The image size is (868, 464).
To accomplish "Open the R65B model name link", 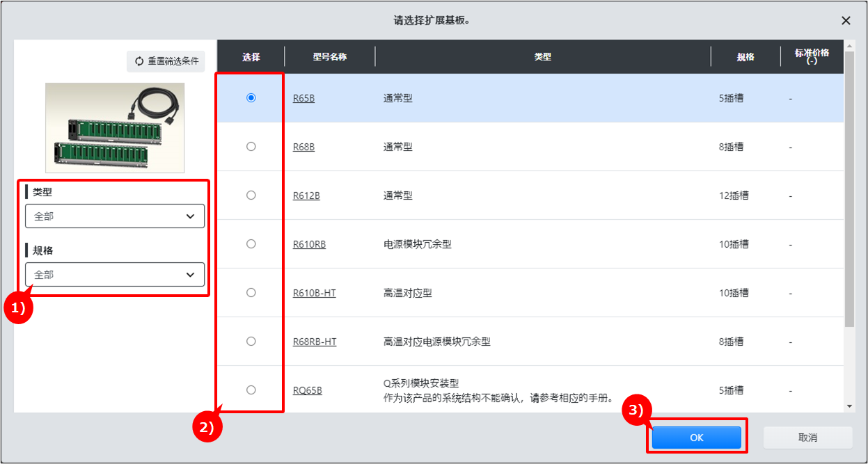I will click(x=303, y=99).
